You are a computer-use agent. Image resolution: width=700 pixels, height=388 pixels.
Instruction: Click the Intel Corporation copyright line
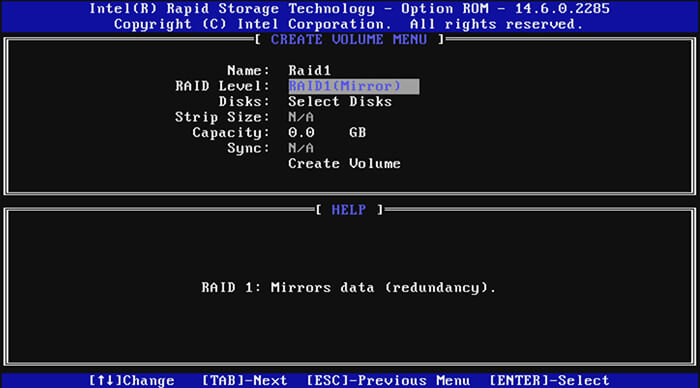[349, 24]
